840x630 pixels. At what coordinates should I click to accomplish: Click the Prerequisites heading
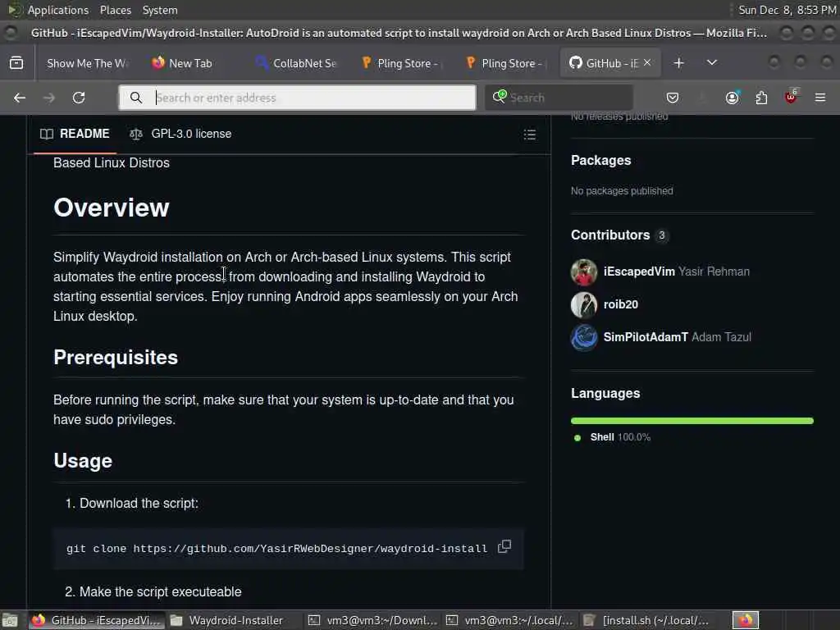116,358
